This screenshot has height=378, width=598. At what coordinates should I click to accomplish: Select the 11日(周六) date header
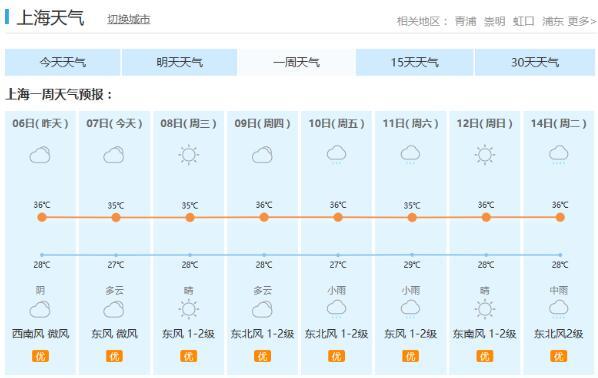[x=410, y=123]
